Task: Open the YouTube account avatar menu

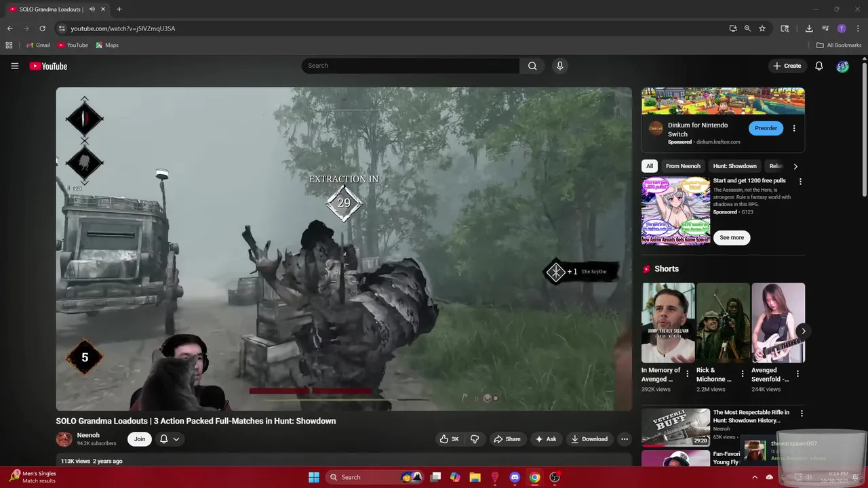Action: coord(842,66)
